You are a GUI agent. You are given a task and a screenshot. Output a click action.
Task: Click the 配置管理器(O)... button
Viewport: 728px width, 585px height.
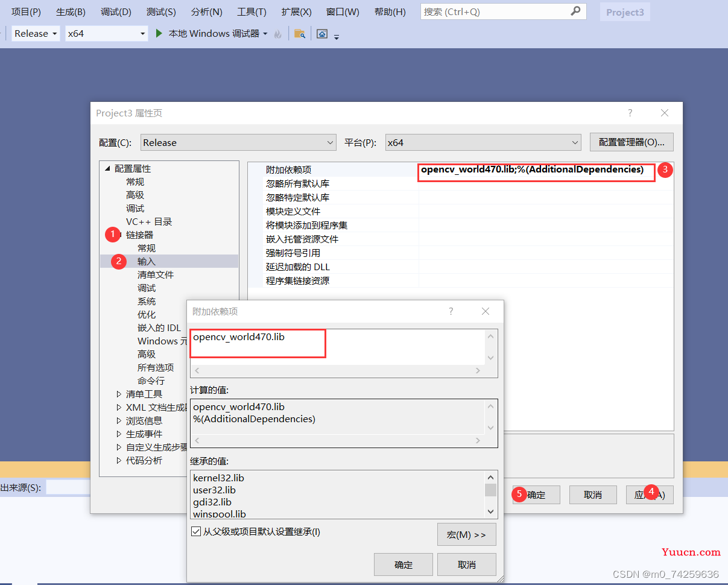click(x=631, y=142)
